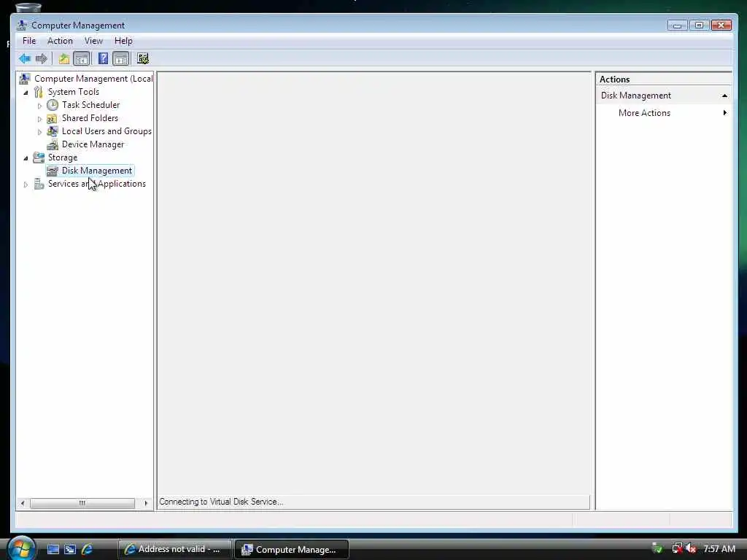The image size is (747, 560).
Task: Click the System Tools wrench icon
Action: [x=39, y=92]
